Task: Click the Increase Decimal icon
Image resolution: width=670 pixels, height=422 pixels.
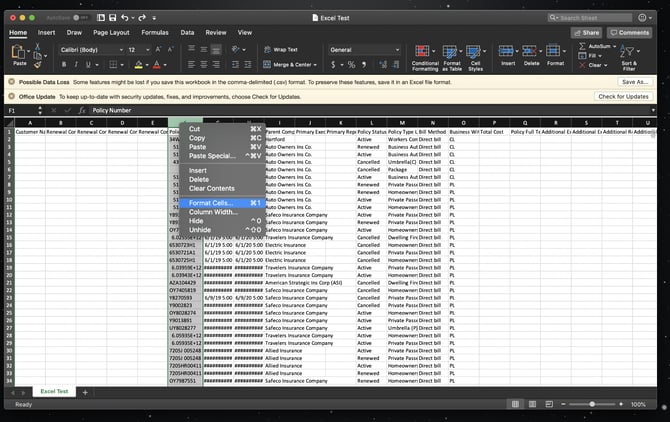Action: [383, 64]
